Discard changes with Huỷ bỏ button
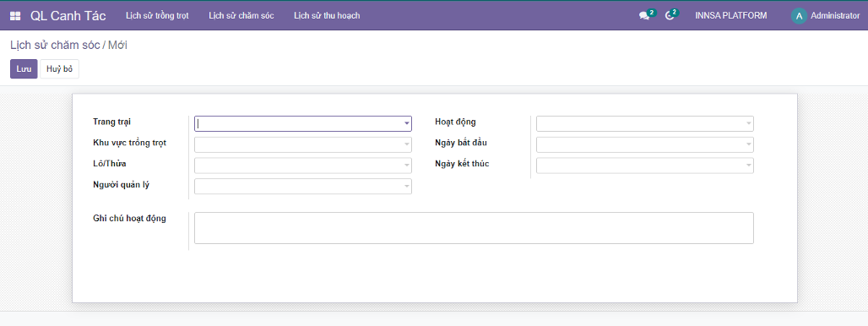 (59, 69)
